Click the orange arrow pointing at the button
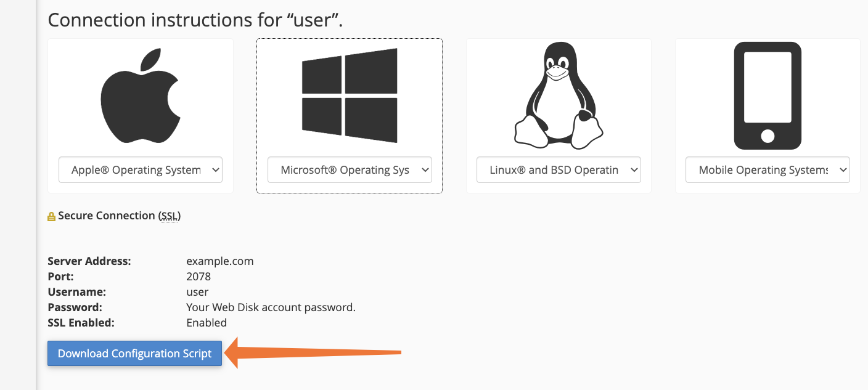868x390 pixels. [x=314, y=353]
